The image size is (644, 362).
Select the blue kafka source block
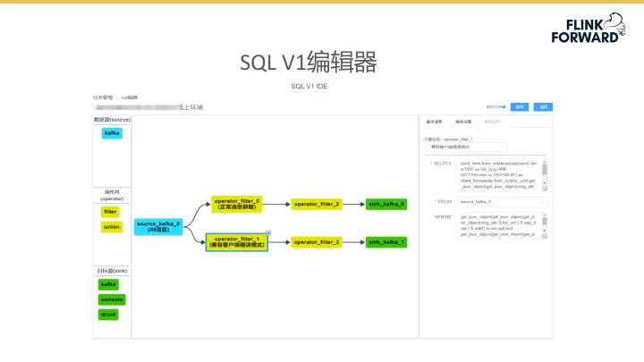point(112,133)
